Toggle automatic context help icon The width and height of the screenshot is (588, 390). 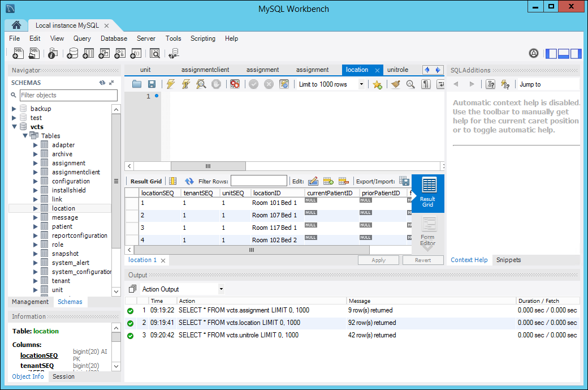point(505,84)
